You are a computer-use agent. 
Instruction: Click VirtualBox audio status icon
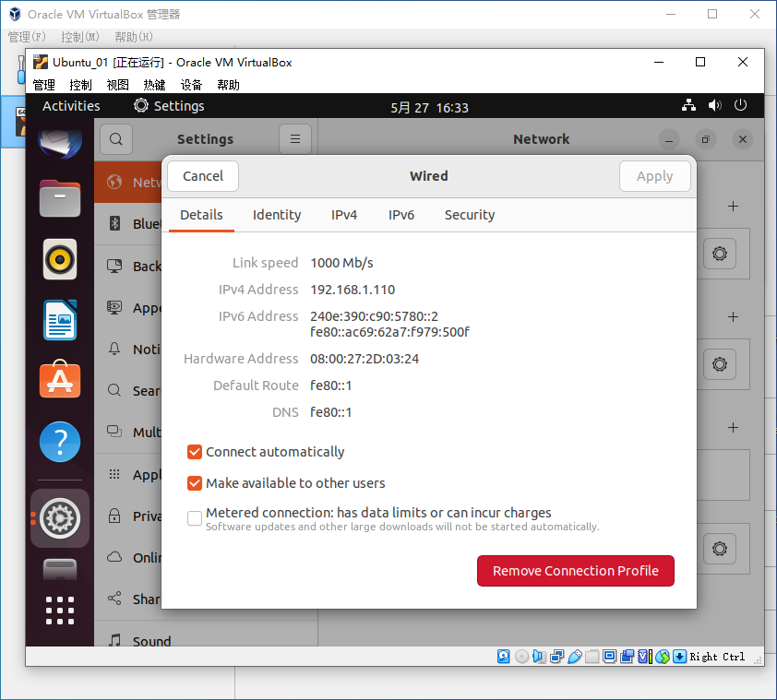tap(539, 657)
